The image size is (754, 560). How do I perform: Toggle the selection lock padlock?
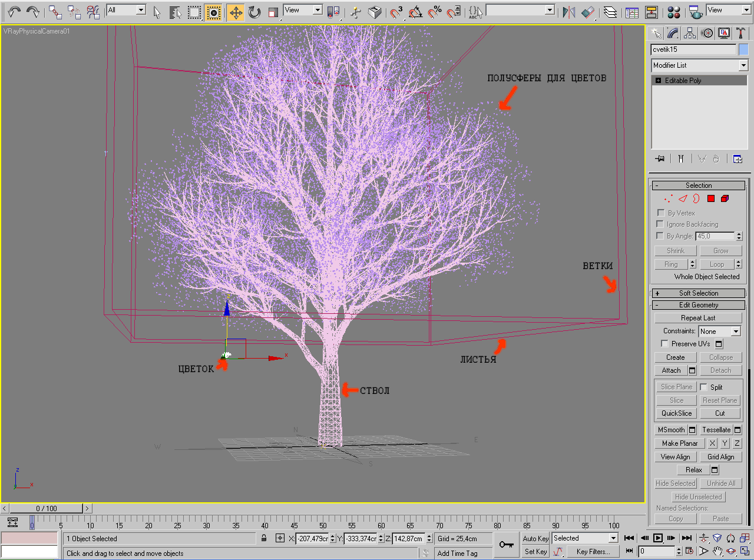tap(264, 538)
